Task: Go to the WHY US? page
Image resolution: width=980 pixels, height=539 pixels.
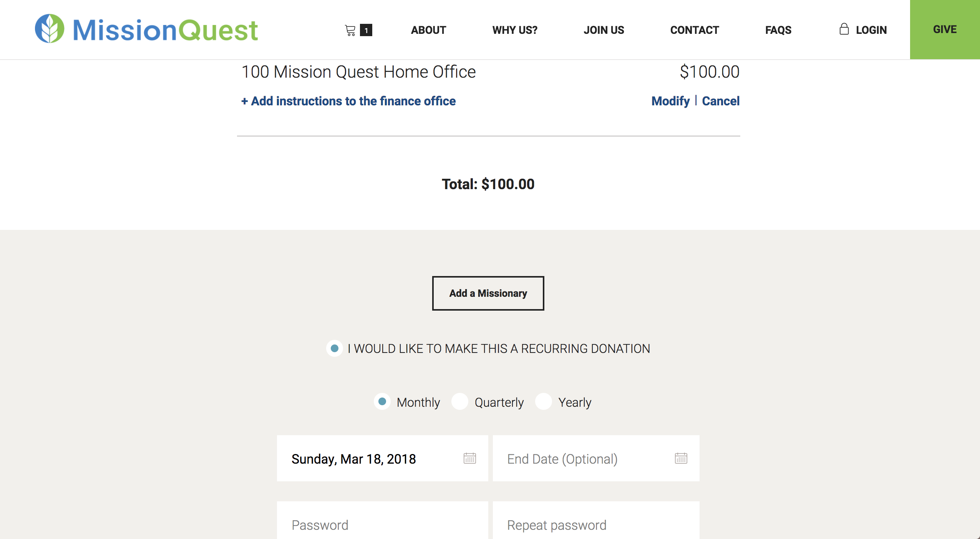Action: click(515, 30)
